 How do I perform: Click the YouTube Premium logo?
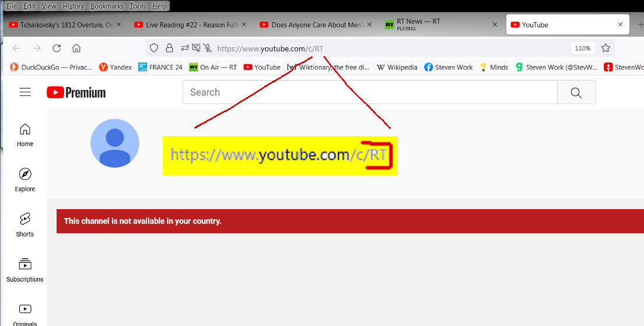click(x=76, y=92)
